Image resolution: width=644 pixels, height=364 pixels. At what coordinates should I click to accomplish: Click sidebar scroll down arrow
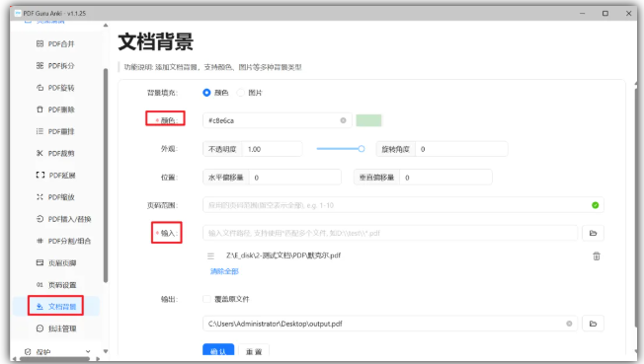106,351
